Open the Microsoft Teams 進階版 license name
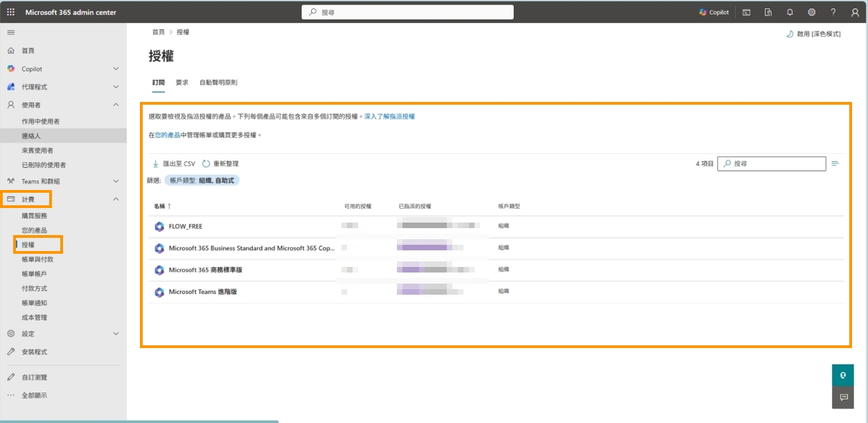Screen dimensions: 868x423 coord(203,292)
